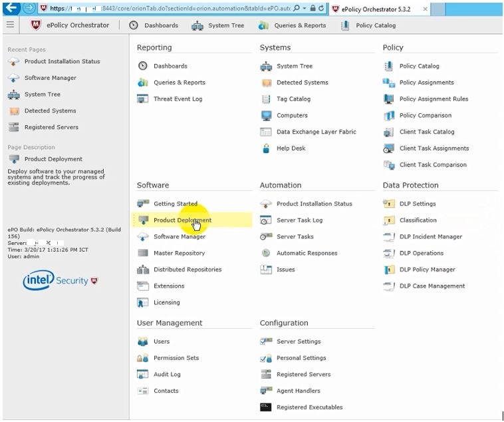Click the Permission Sets lock icon

(143, 358)
